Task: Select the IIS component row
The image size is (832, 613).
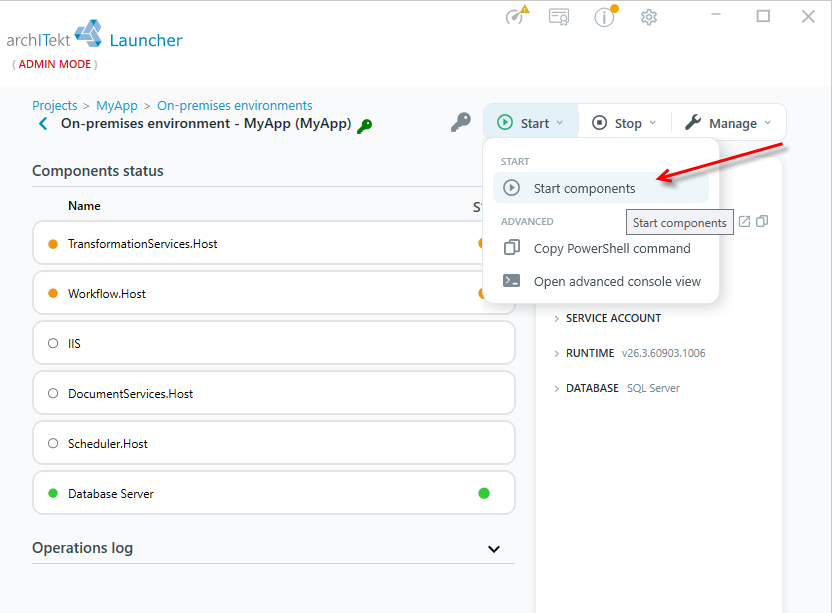Action: (274, 343)
